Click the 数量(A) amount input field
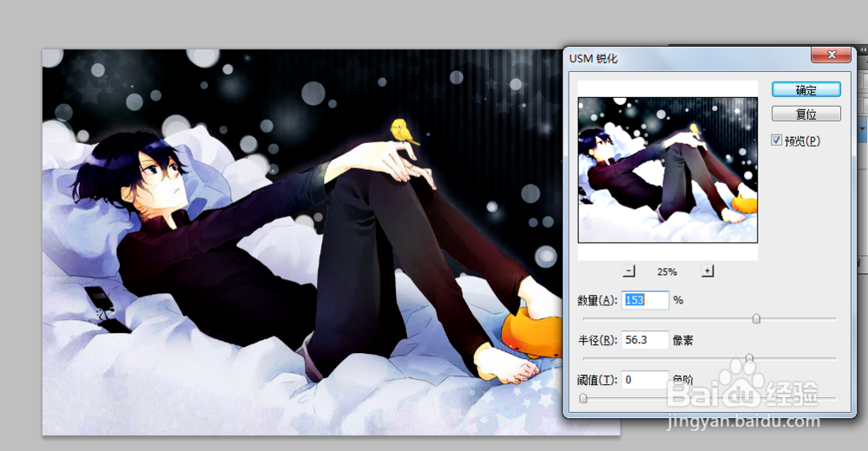 pyautogui.click(x=645, y=300)
